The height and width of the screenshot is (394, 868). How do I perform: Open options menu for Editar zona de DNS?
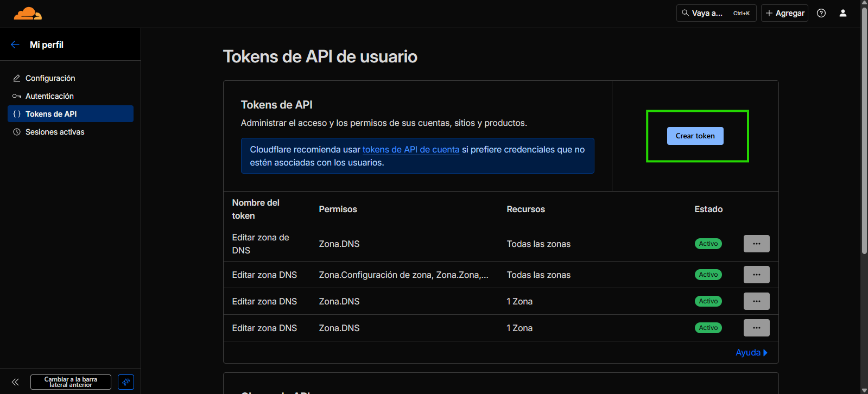(756, 244)
